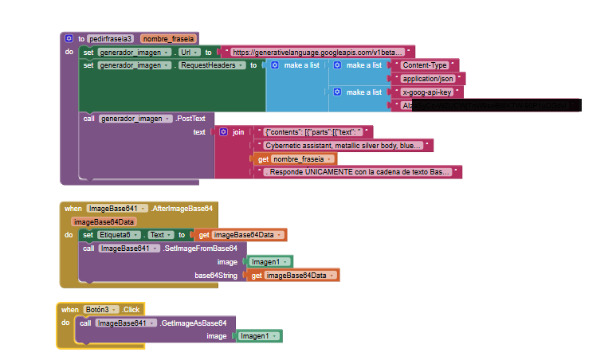Screen dimensions: 616x364
Task: Open the Botón3 component dropdown
Action: point(114,309)
